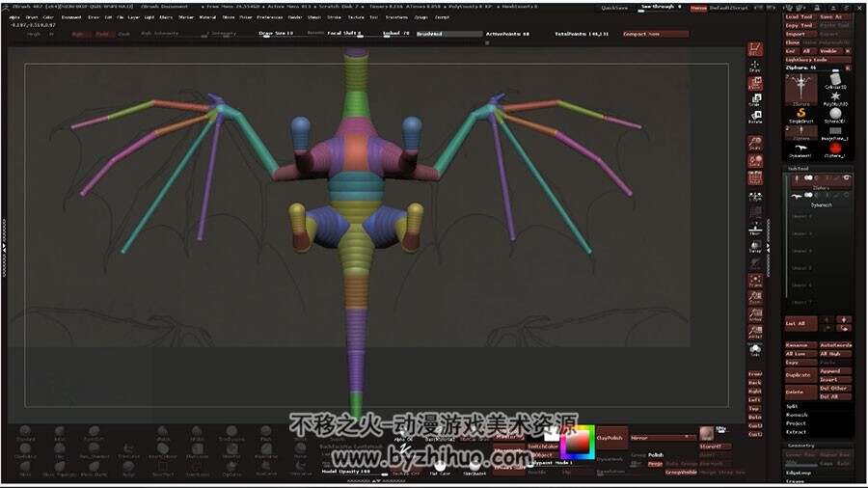
Task: Select the ClayBuildup brush
Action: (x=25, y=451)
